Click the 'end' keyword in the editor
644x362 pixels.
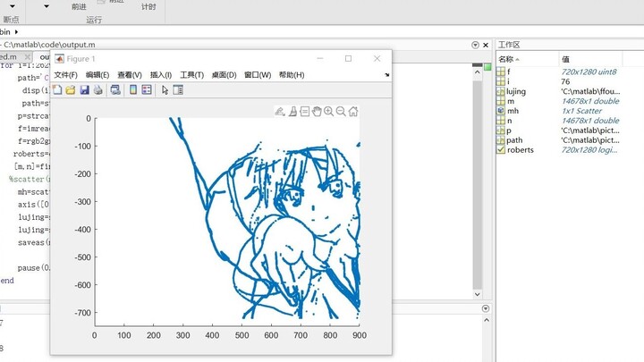7,281
